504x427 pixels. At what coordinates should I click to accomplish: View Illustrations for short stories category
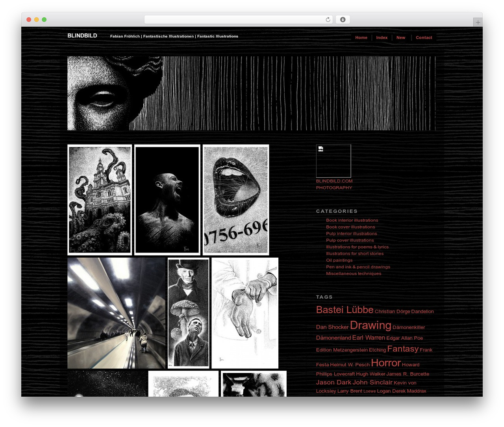coord(355,254)
